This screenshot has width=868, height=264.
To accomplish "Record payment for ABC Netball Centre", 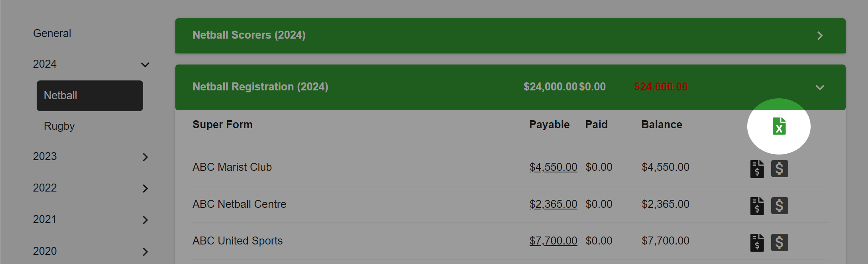I will 780,206.
